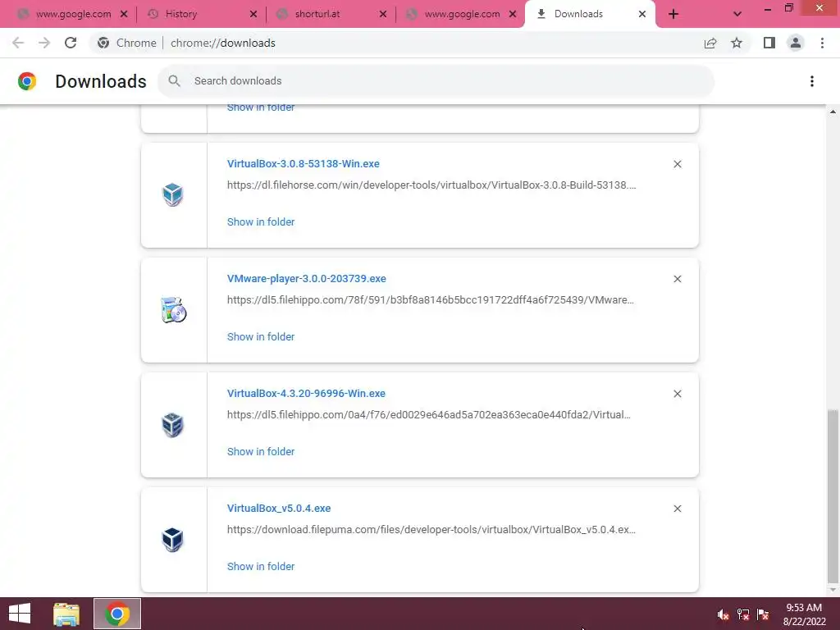Viewport: 840px width, 630px height.
Task: Click the scrollbar up arrow
Action: [x=833, y=112]
